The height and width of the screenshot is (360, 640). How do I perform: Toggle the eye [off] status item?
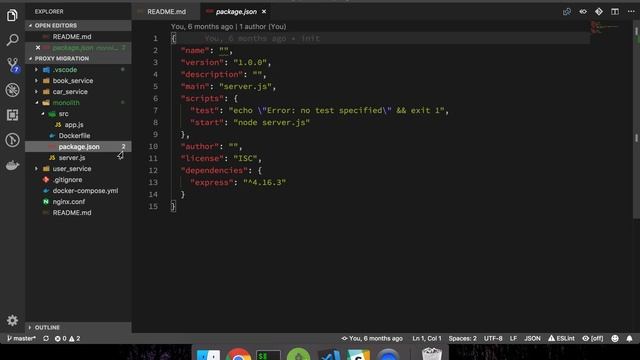pyautogui.click(x=593, y=338)
